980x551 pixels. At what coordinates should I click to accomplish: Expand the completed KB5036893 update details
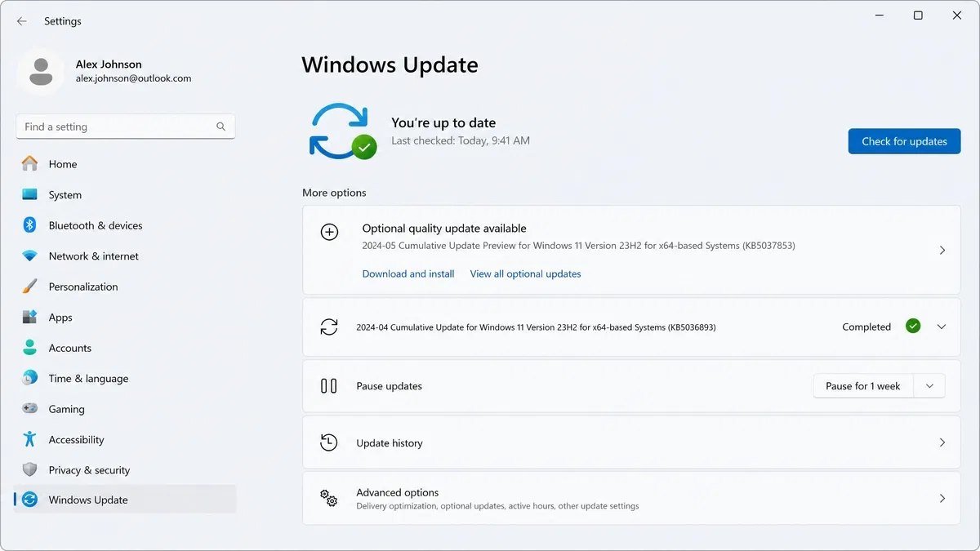pos(942,327)
